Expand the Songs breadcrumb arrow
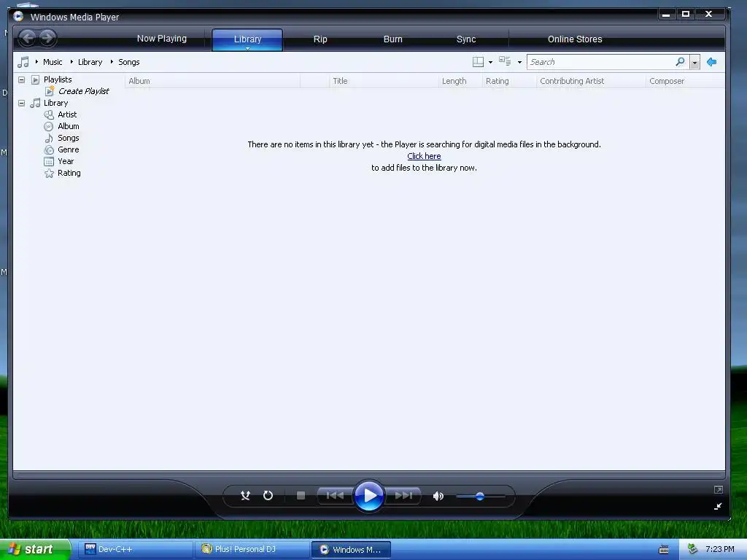747x560 pixels. pyautogui.click(x=112, y=62)
